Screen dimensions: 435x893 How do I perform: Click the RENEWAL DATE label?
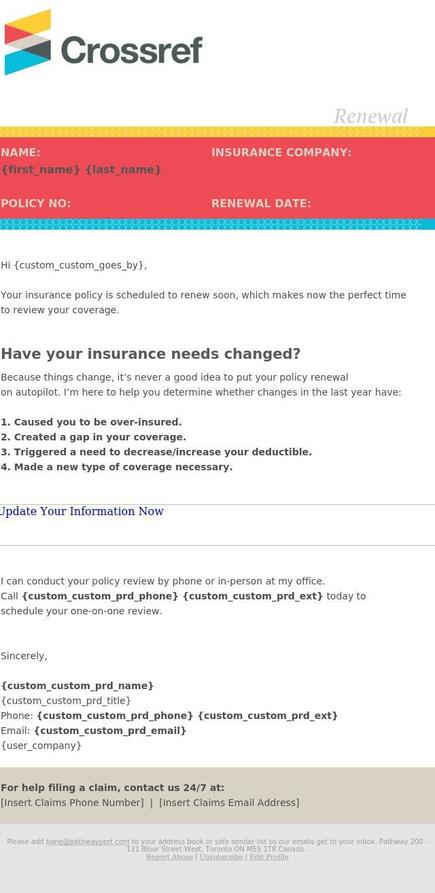pyautogui.click(x=261, y=203)
